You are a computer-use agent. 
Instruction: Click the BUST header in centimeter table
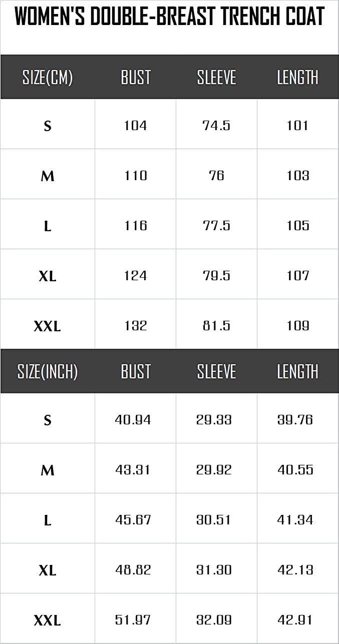tap(136, 78)
